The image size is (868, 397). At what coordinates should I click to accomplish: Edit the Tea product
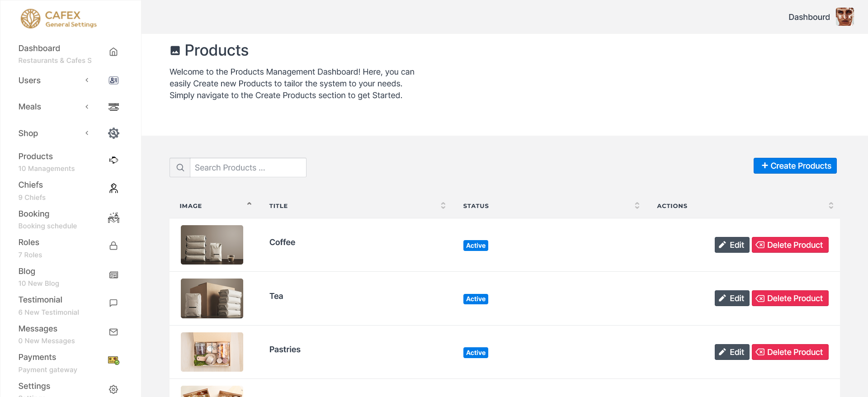(731, 298)
